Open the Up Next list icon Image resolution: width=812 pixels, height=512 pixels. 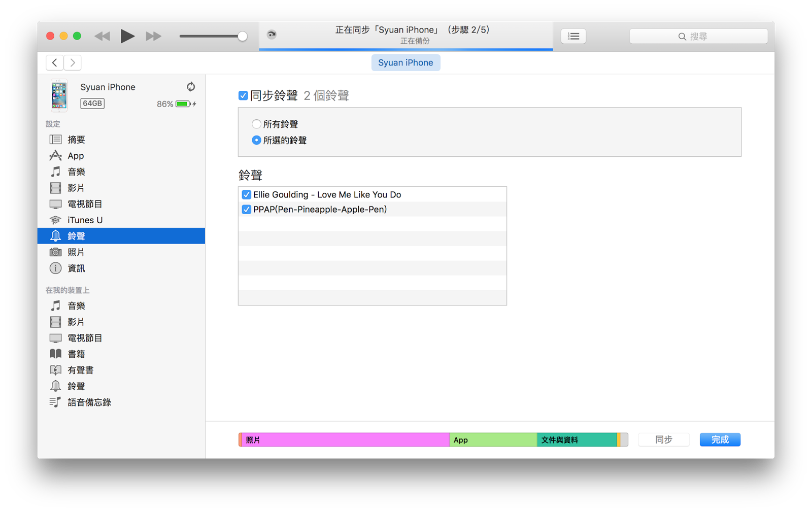(x=573, y=36)
